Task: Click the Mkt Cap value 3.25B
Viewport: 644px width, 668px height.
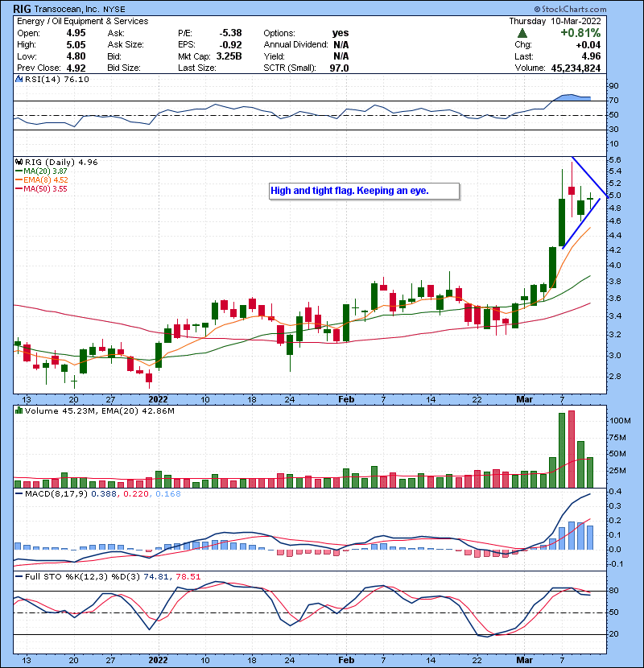Action: (229, 56)
